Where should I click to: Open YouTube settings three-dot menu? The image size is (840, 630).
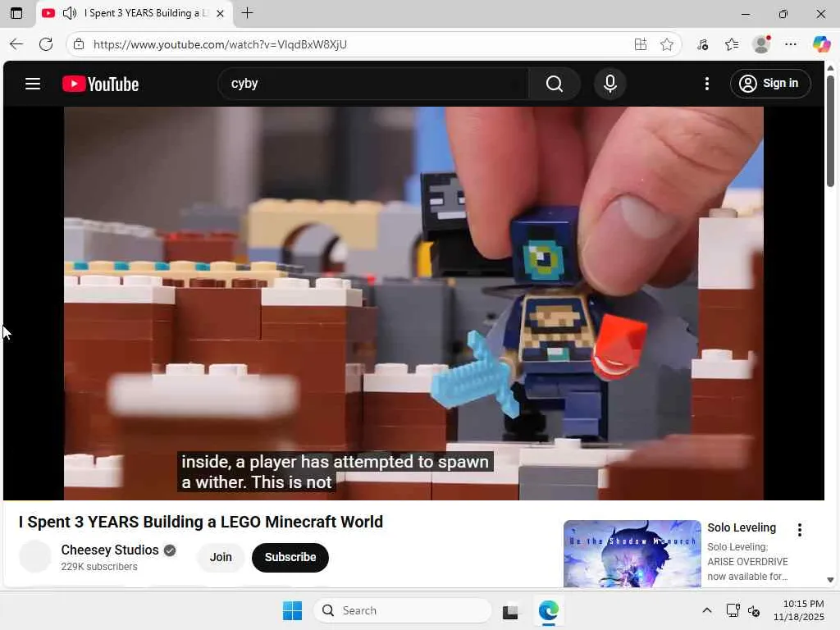706,84
